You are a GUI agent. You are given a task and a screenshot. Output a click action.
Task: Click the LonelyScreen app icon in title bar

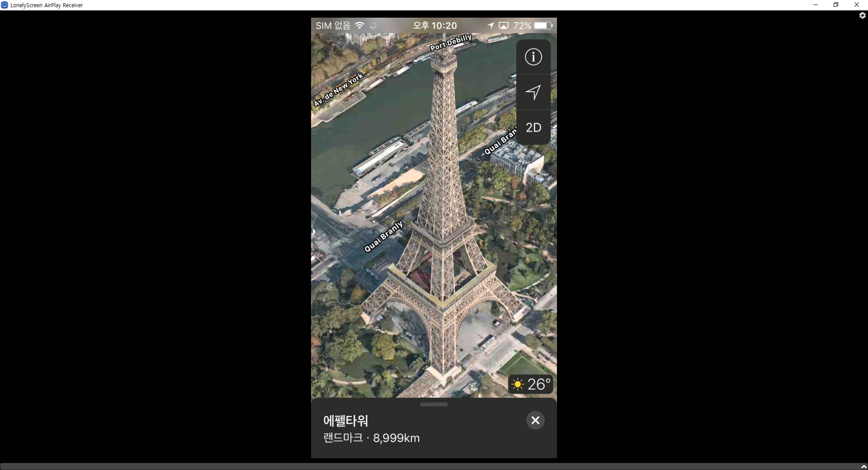[x=5, y=5]
